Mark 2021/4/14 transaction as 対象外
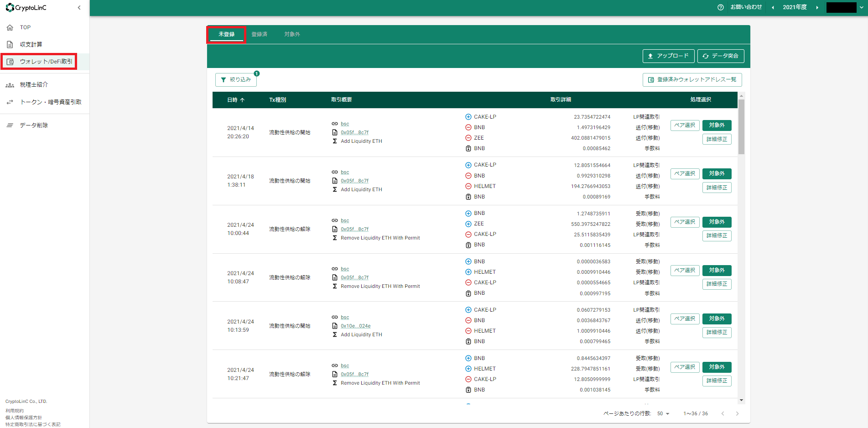Viewport: 868px width, 428px height. tap(717, 125)
